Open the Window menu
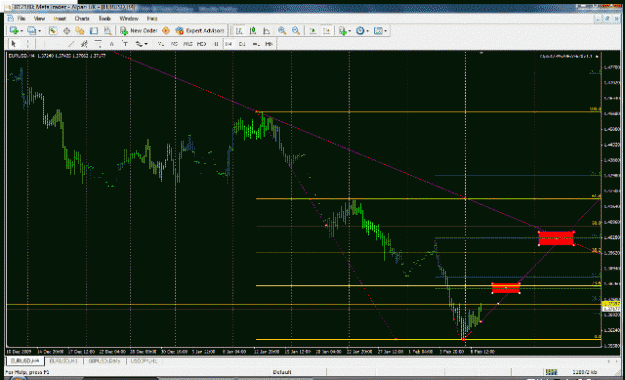 (x=129, y=18)
